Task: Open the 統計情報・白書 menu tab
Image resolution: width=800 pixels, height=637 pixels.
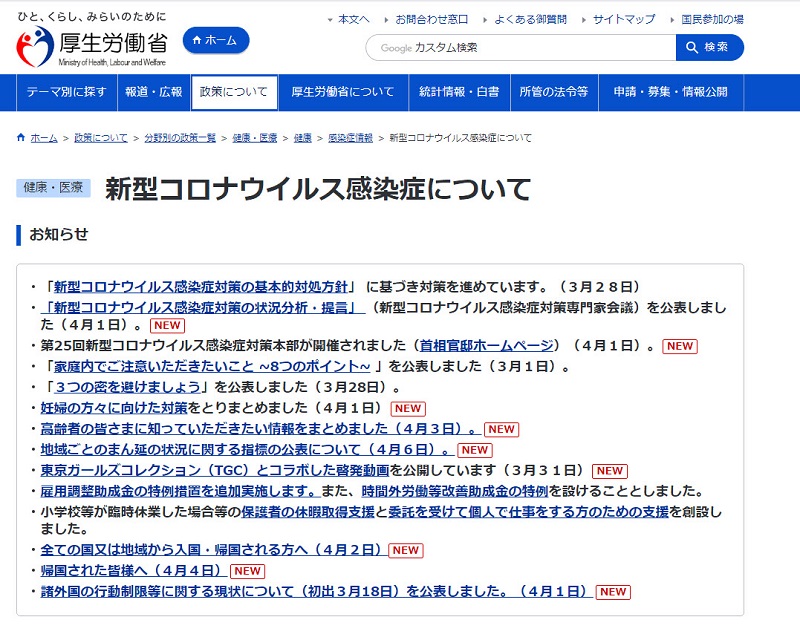Action: (x=459, y=92)
